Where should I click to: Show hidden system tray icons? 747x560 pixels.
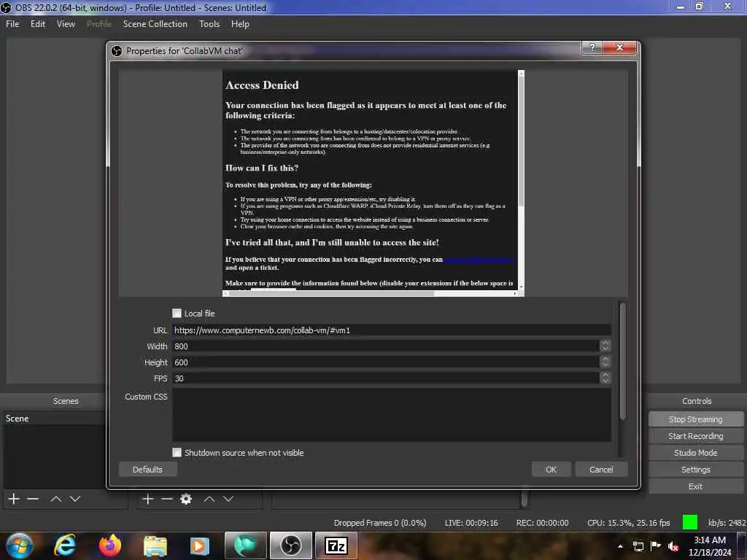click(620, 546)
